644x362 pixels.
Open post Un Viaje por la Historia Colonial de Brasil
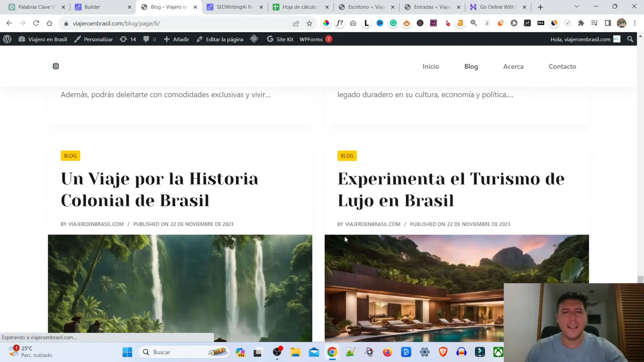tap(159, 189)
